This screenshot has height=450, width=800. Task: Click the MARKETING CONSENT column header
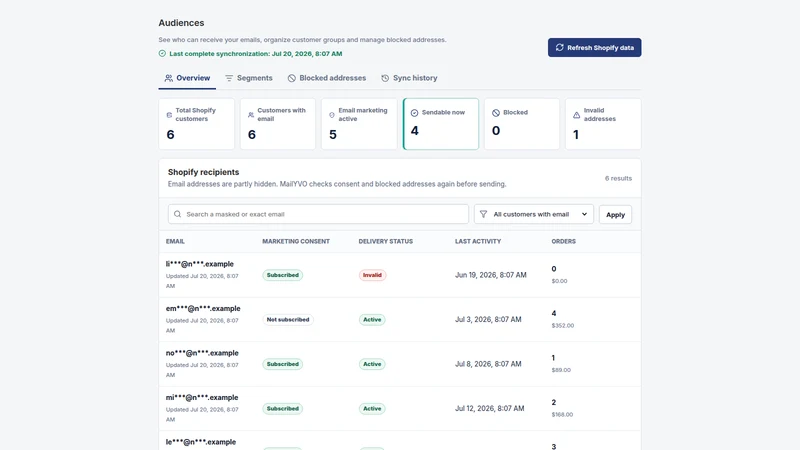point(296,241)
